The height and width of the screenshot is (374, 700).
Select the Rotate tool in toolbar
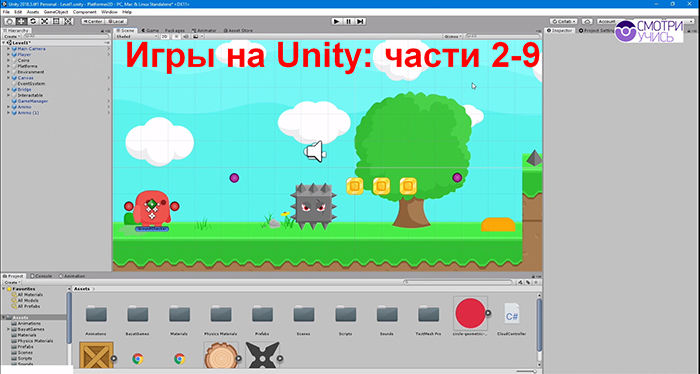coord(33,21)
